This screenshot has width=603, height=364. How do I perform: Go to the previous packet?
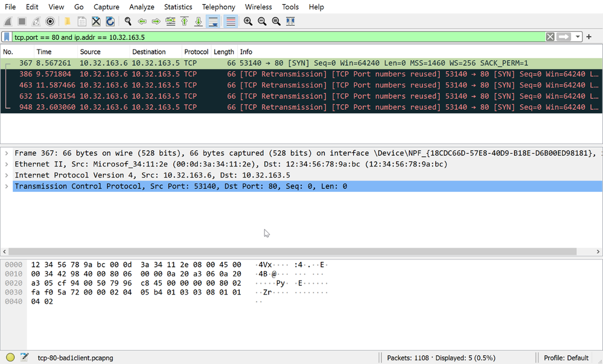click(142, 22)
